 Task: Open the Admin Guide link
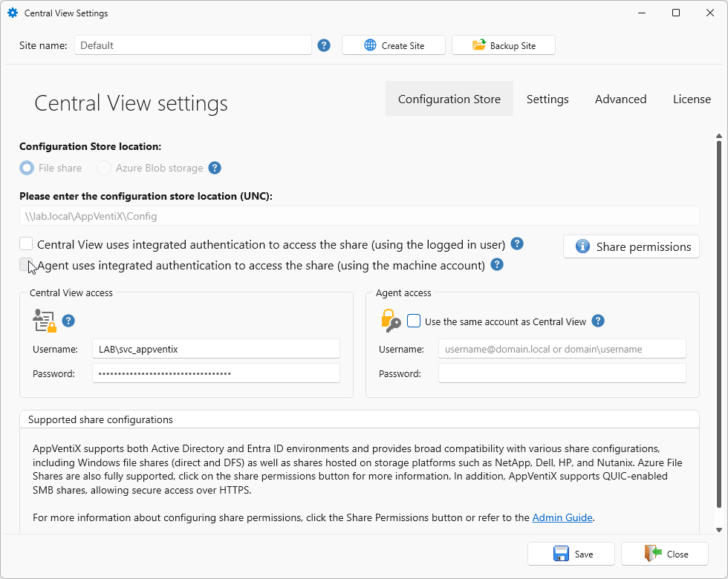562,517
